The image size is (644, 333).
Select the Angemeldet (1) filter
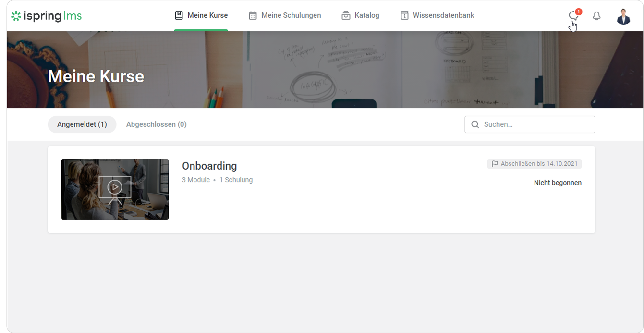(x=82, y=124)
